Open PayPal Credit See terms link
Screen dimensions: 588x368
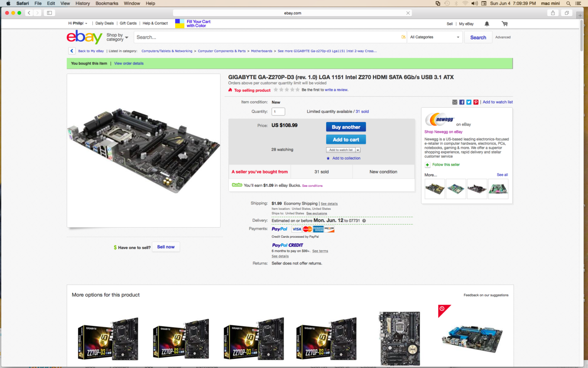point(320,251)
